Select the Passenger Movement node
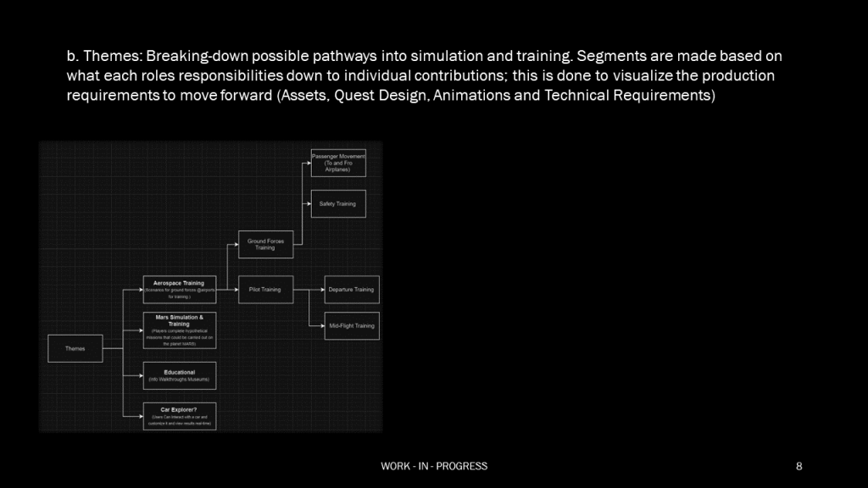This screenshot has height=488, width=868. coord(338,163)
